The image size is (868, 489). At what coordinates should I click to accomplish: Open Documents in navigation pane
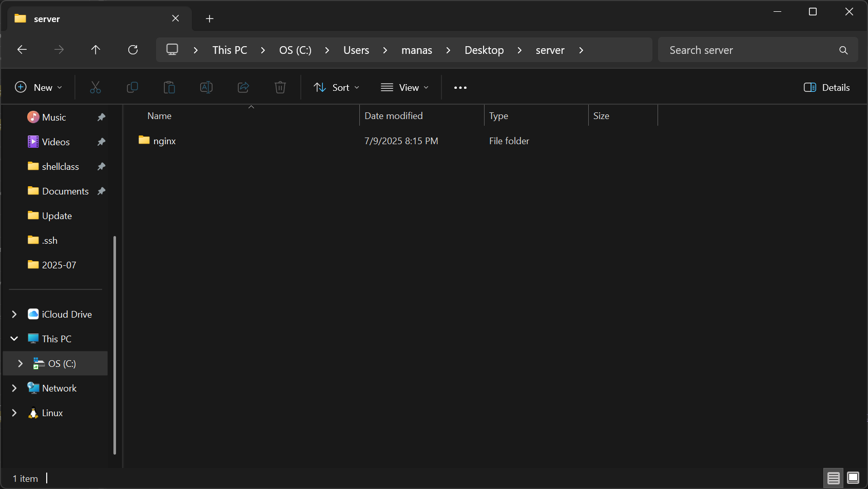65,191
